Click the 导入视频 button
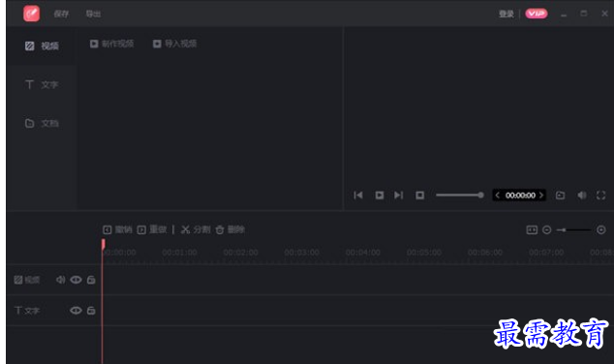The height and width of the screenshot is (364, 614). click(x=174, y=44)
